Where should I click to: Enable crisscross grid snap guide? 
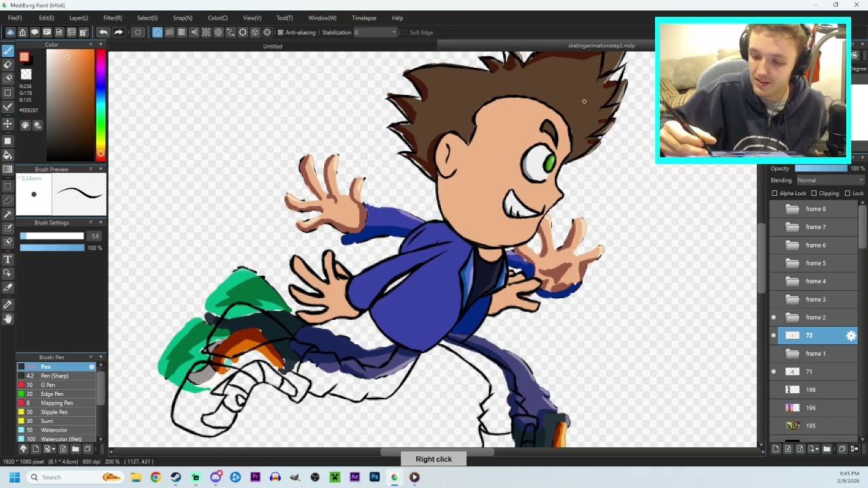pos(182,33)
